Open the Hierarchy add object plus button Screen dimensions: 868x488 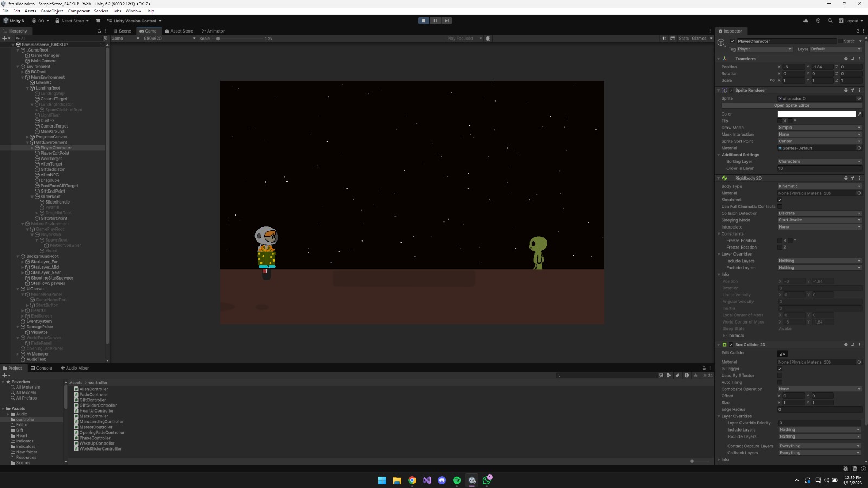(5, 39)
